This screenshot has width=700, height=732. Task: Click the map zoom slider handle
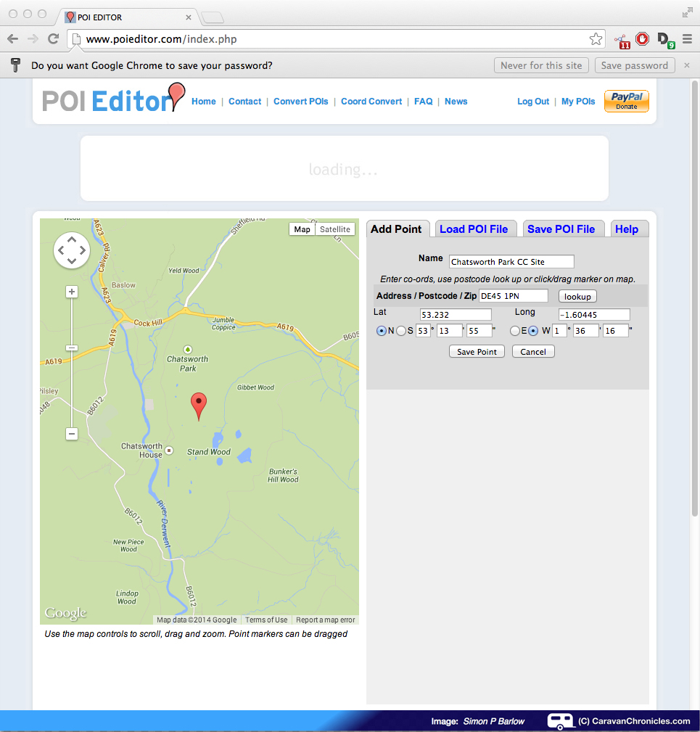72,348
